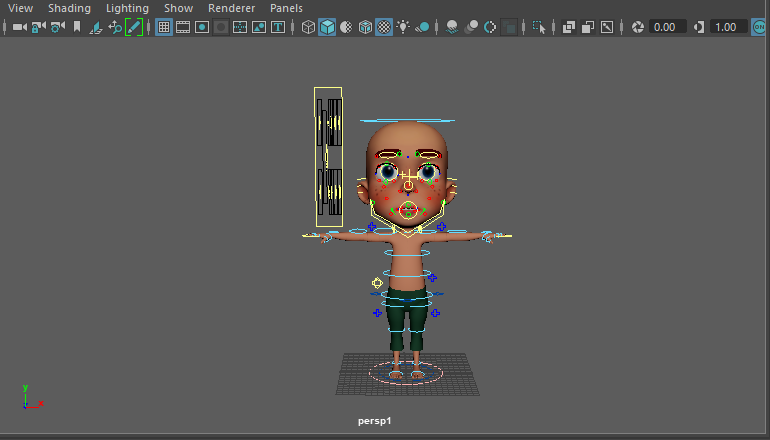
Task: Select the Grease Pencil tool icon
Action: pyautogui.click(x=134, y=27)
